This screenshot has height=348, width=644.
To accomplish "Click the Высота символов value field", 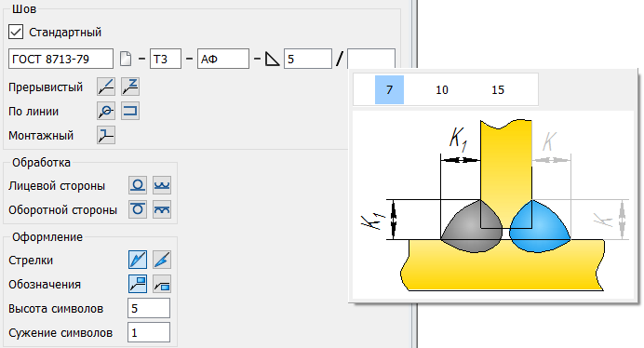I will click(149, 308).
